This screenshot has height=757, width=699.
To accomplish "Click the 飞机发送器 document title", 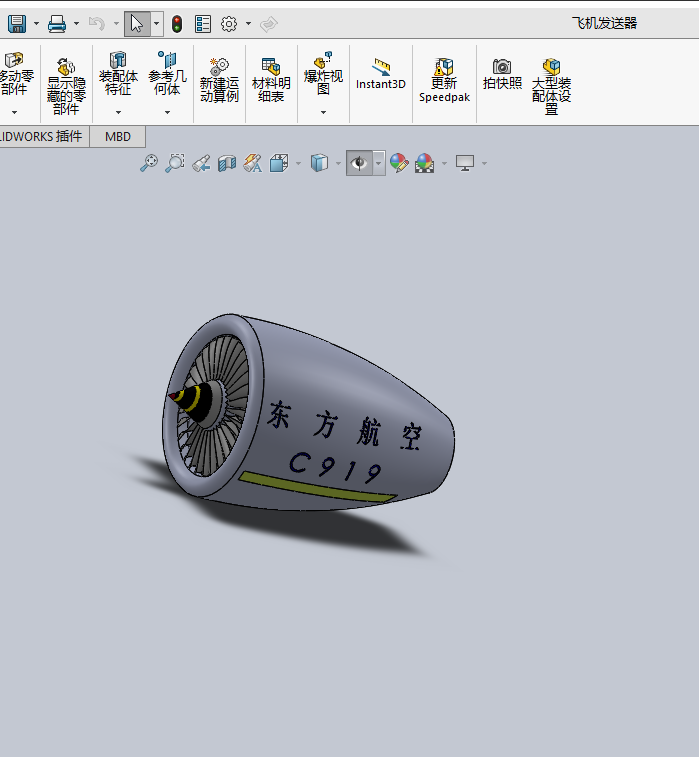I will tap(604, 23).
